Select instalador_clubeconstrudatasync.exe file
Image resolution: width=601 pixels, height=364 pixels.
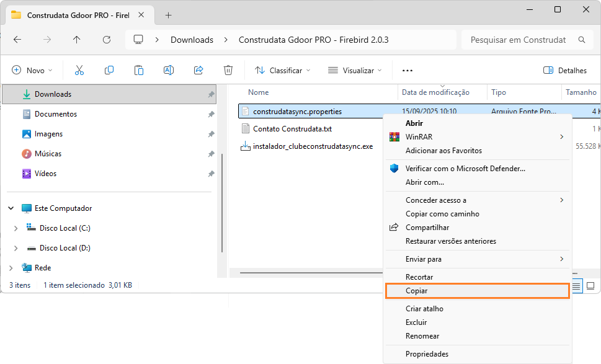point(313,146)
